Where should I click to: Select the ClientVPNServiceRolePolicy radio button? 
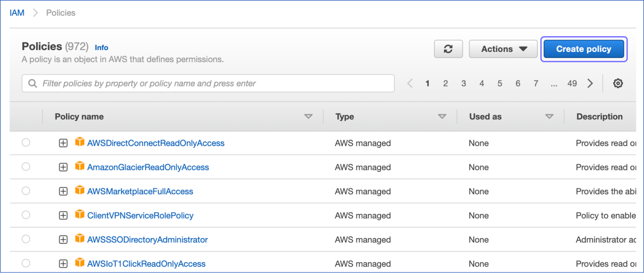click(x=26, y=215)
